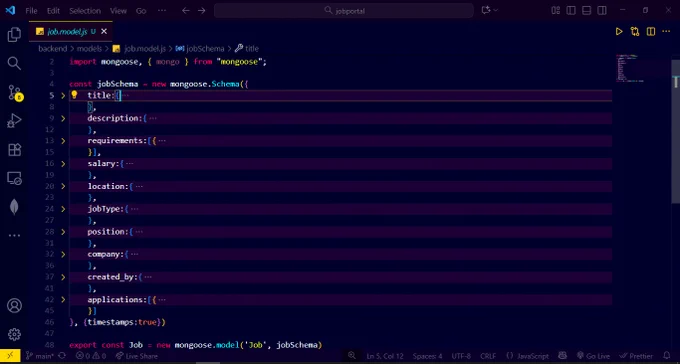Close the job.model.js tab
The image size is (680, 364).
104,31
